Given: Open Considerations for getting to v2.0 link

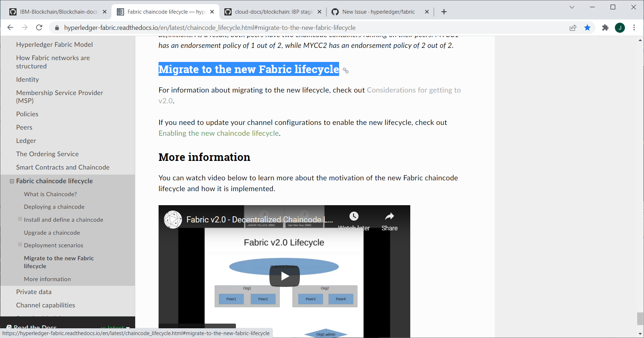Looking at the screenshot, I should 310,95.
